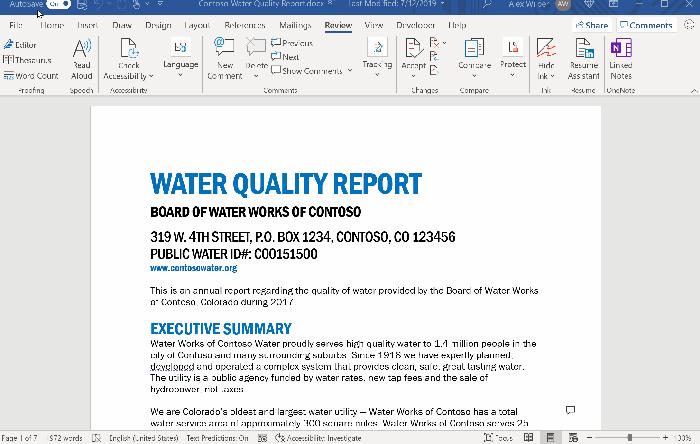Click the touch/mouse mode hand icon
Image resolution: width=700 pixels, height=444 pixels.
(136, 4)
